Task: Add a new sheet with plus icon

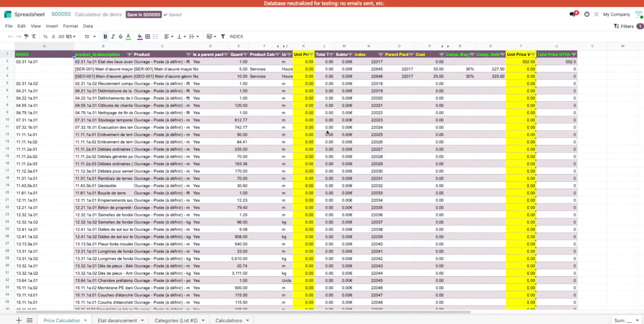Action: tap(19, 320)
